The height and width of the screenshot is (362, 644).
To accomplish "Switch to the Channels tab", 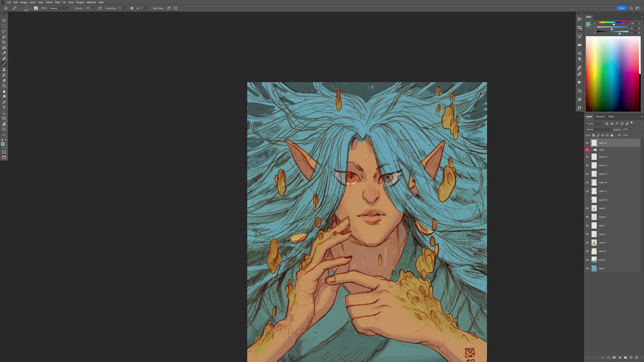I will pyautogui.click(x=600, y=117).
